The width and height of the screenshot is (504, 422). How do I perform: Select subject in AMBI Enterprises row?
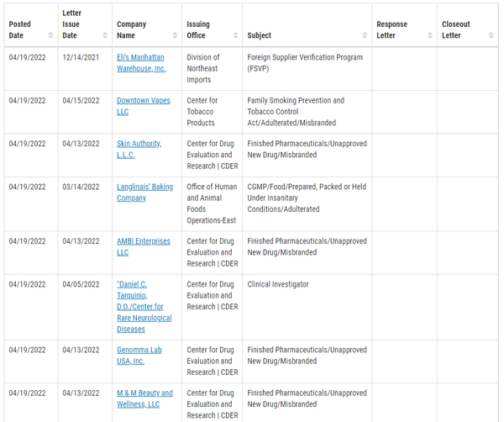pyautogui.click(x=307, y=246)
